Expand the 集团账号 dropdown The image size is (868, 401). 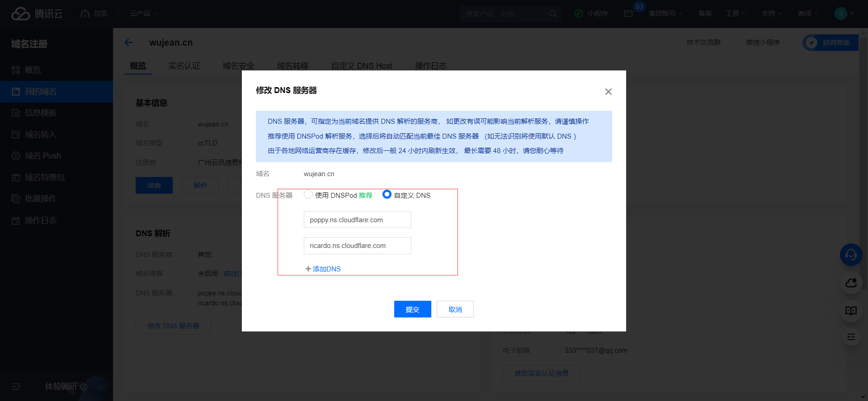pos(665,14)
